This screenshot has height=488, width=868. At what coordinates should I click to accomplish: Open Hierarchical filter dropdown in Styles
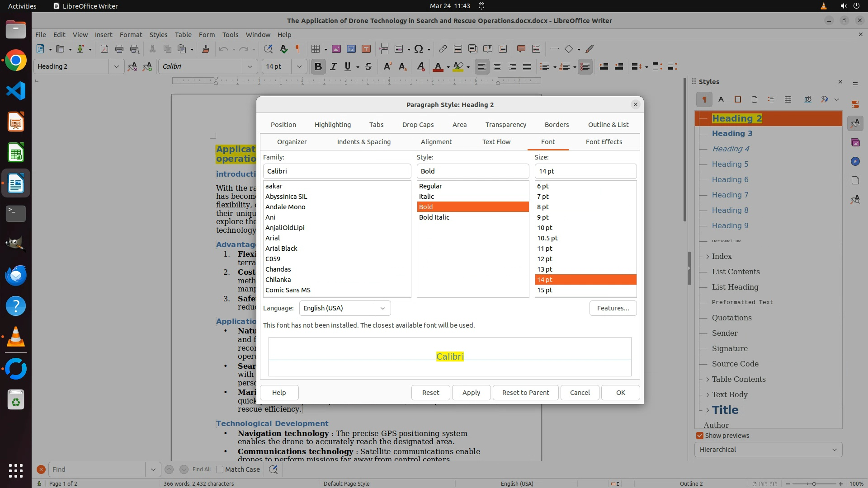pos(768,450)
